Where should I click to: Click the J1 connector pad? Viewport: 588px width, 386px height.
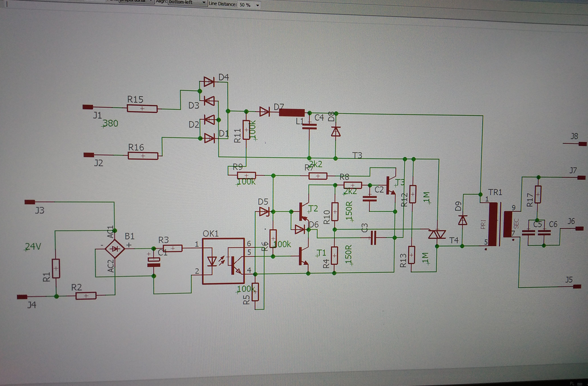click(x=88, y=107)
